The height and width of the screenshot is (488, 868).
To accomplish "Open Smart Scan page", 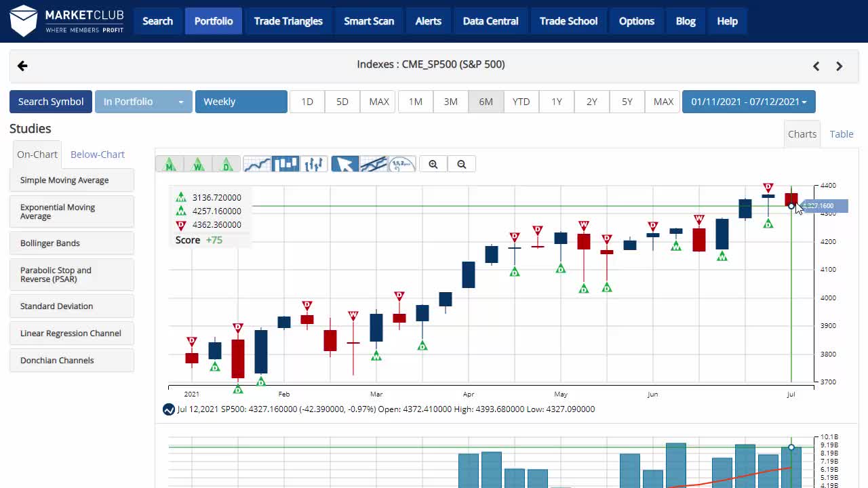I will point(369,21).
